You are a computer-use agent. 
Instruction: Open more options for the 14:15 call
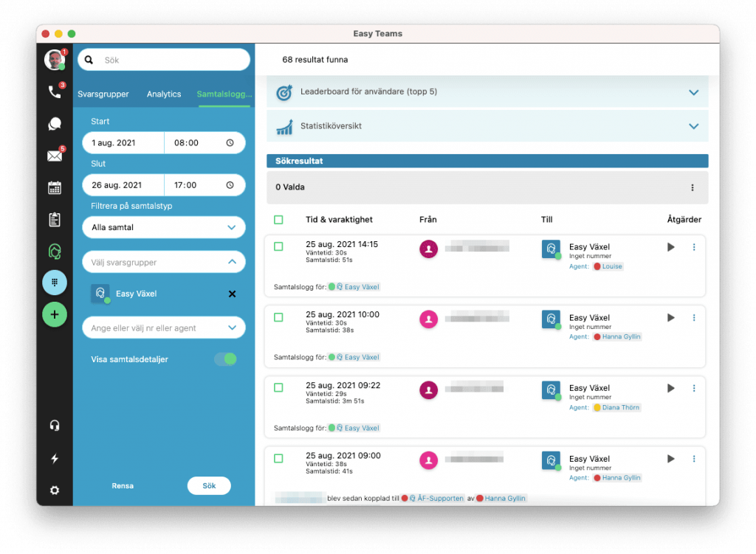(x=694, y=247)
